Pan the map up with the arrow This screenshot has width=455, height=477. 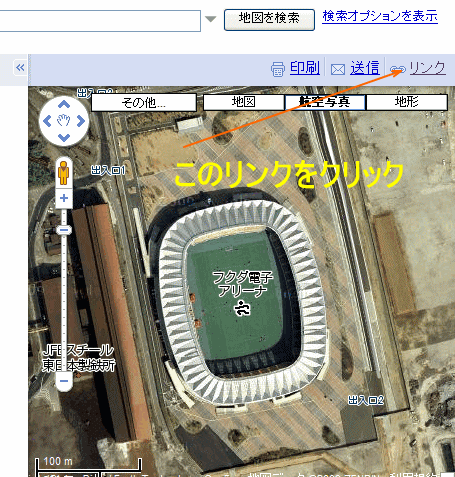(64, 105)
